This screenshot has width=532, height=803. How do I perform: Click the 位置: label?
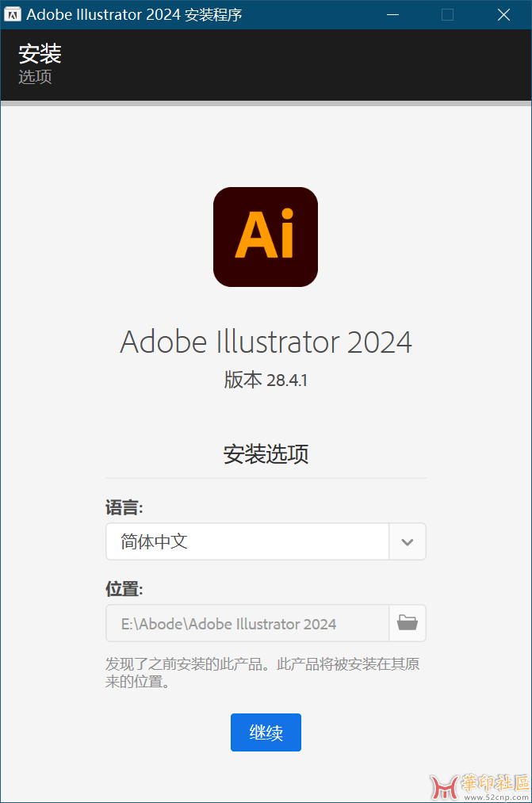coord(124,589)
